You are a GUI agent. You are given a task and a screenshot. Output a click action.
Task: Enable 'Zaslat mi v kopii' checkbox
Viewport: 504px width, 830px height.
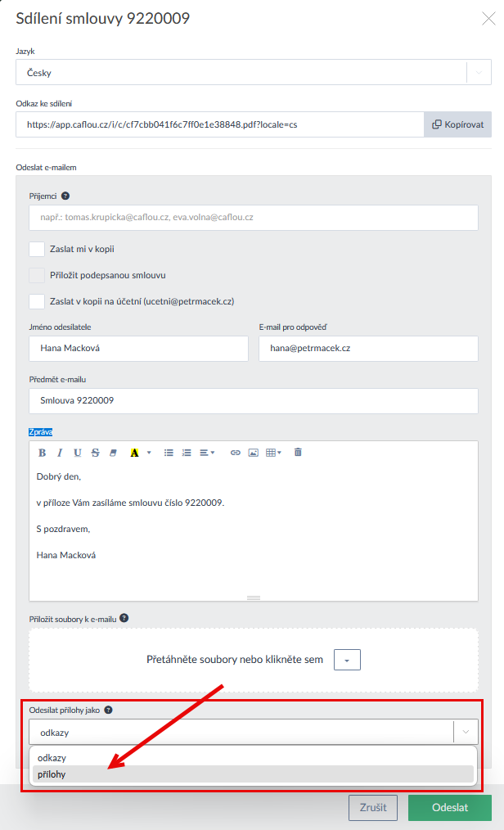[x=37, y=249]
